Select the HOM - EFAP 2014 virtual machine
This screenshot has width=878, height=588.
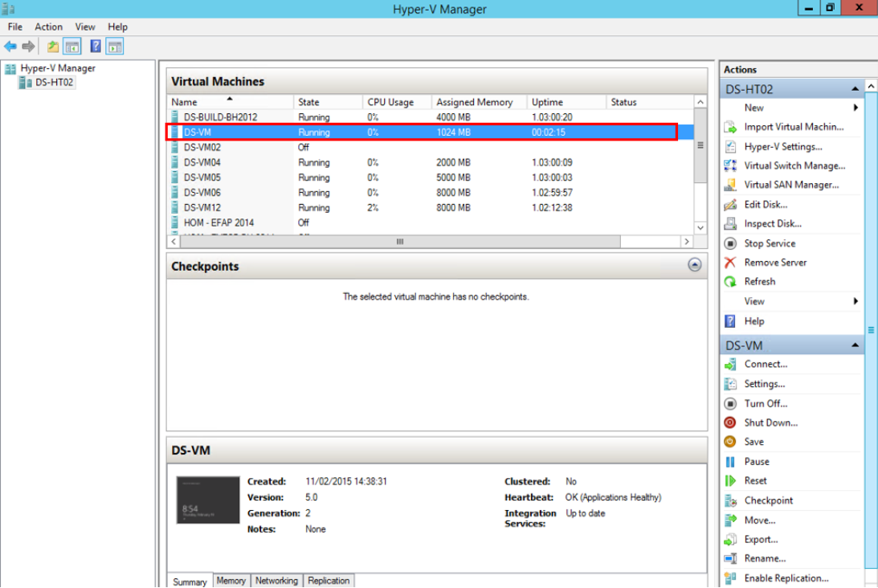coord(430,223)
